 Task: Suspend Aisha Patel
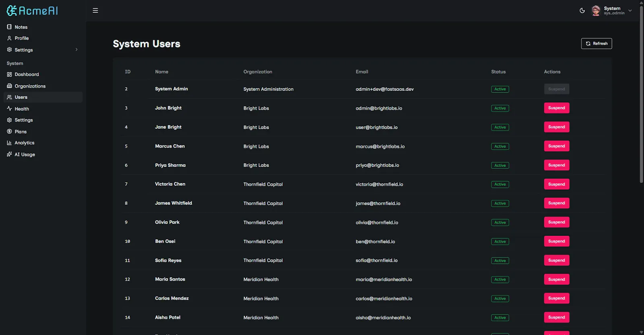(556, 317)
